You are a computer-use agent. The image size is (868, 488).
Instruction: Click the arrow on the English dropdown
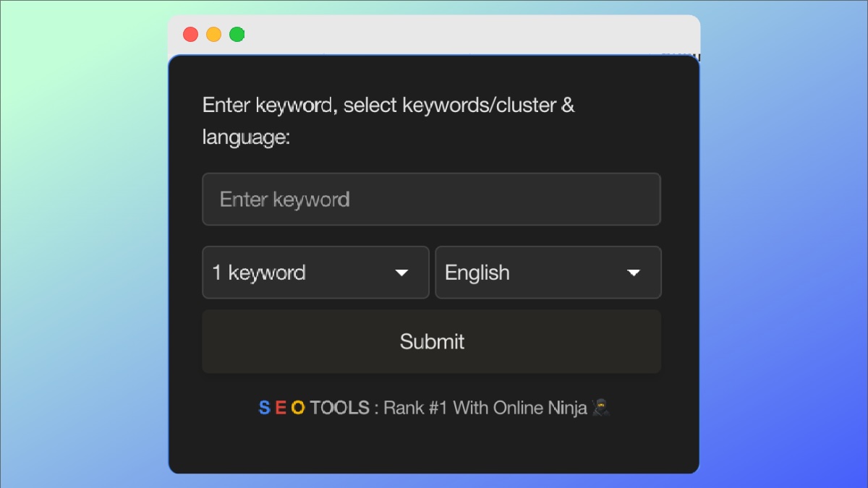tap(634, 273)
